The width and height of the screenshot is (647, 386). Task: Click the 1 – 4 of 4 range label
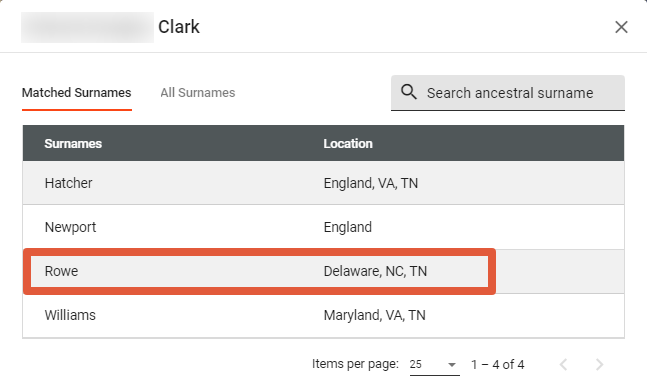click(x=498, y=365)
